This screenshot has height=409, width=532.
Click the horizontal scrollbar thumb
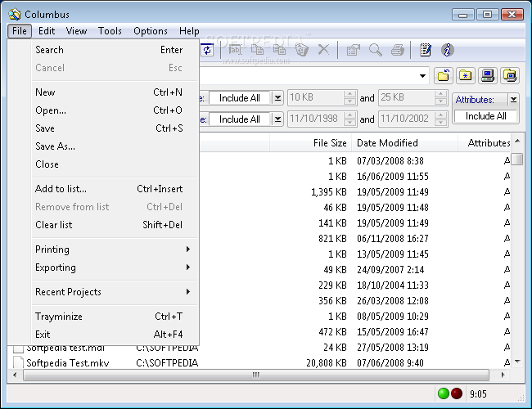click(x=256, y=375)
